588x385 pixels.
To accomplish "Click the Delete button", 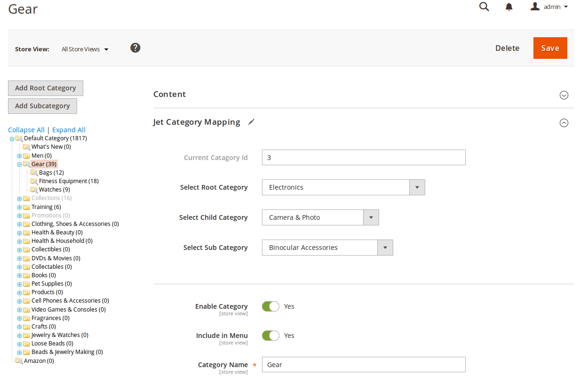I will (x=507, y=48).
